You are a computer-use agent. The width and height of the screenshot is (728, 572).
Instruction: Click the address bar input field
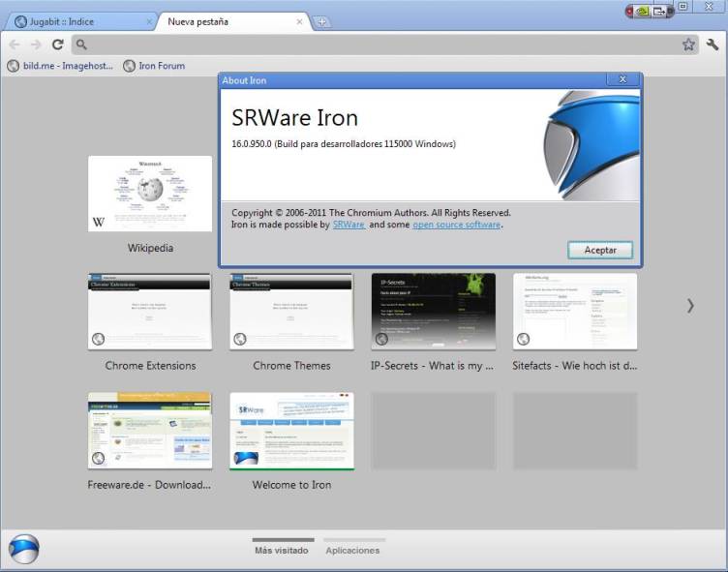point(385,45)
